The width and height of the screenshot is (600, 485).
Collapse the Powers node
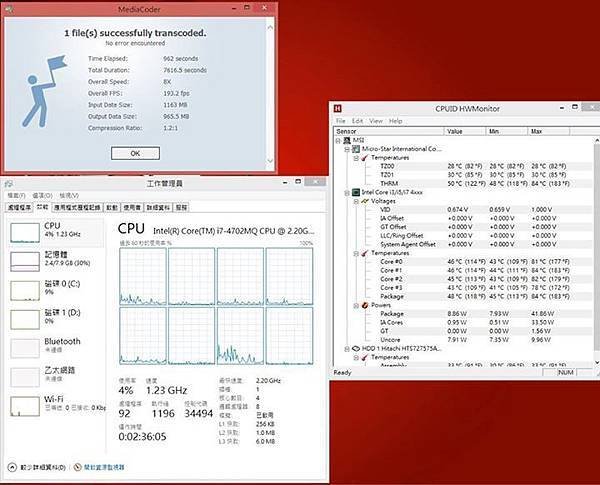coord(356,305)
